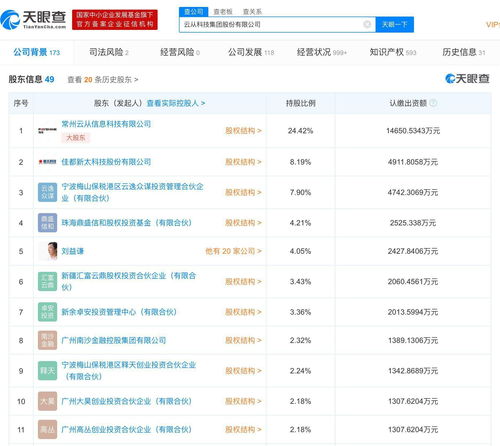Open 刘益谦 profile photo
The image size is (500, 446).
[47, 251]
